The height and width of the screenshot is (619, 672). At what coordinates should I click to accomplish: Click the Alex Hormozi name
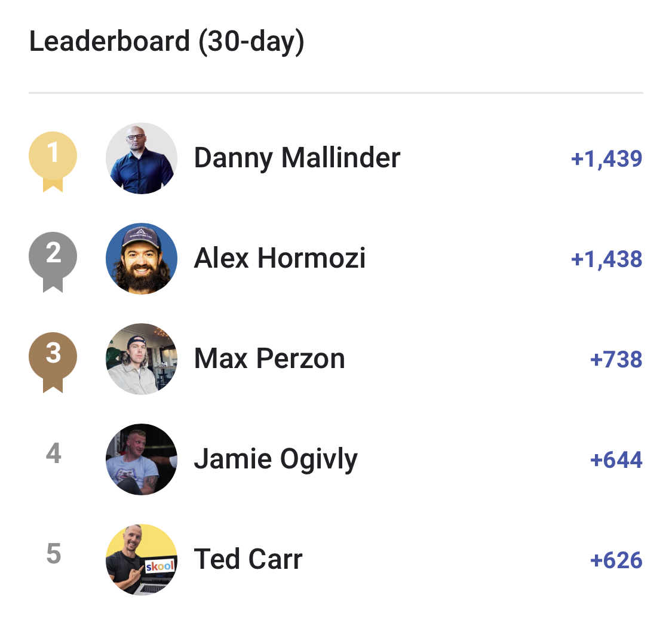[x=280, y=259]
